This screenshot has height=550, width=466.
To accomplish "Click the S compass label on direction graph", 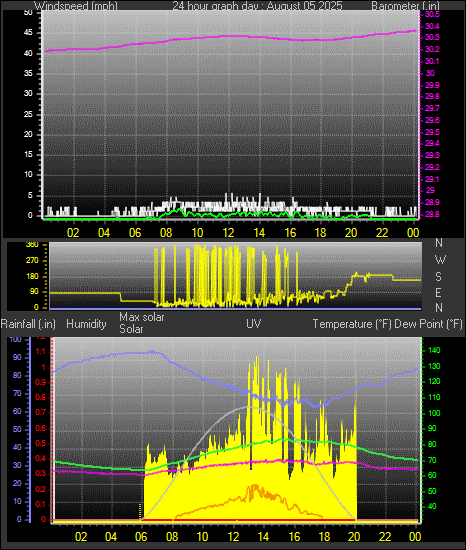I will (438, 277).
